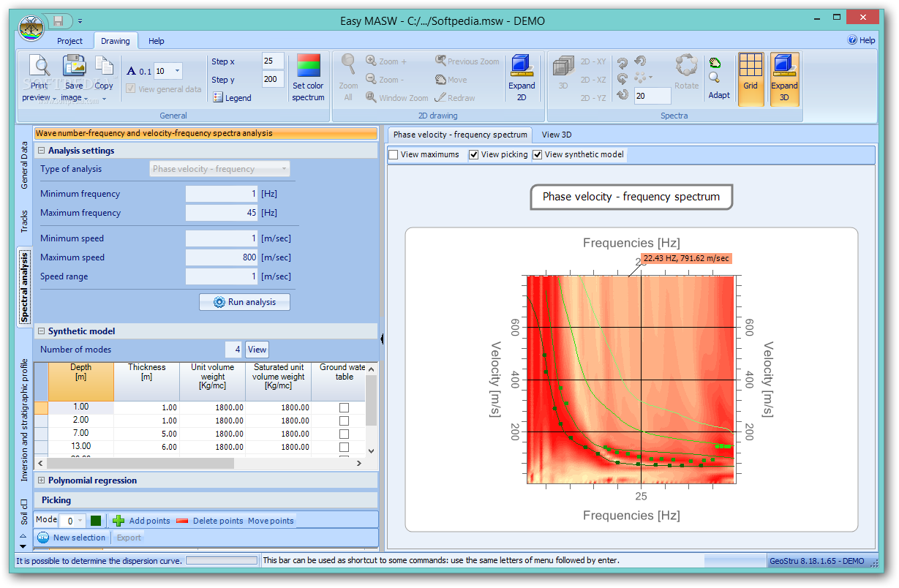Collapse the Analysis settings section
This screenshot has width=899, height=588.
point(42,151)
